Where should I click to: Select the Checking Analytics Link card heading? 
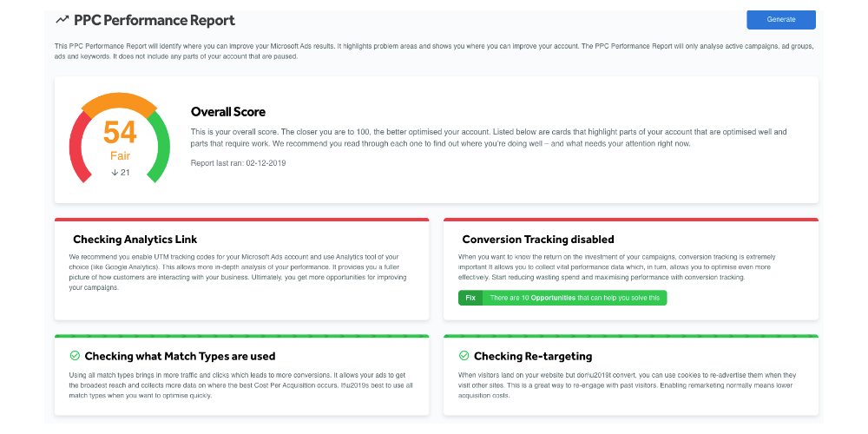[135, 240]
